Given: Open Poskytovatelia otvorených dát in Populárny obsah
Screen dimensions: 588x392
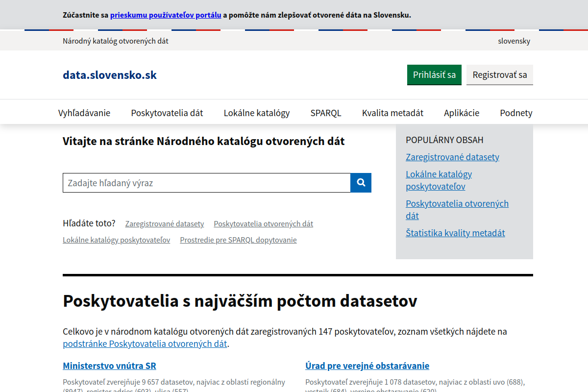Looking at the screenshot, I should [457, 210].
